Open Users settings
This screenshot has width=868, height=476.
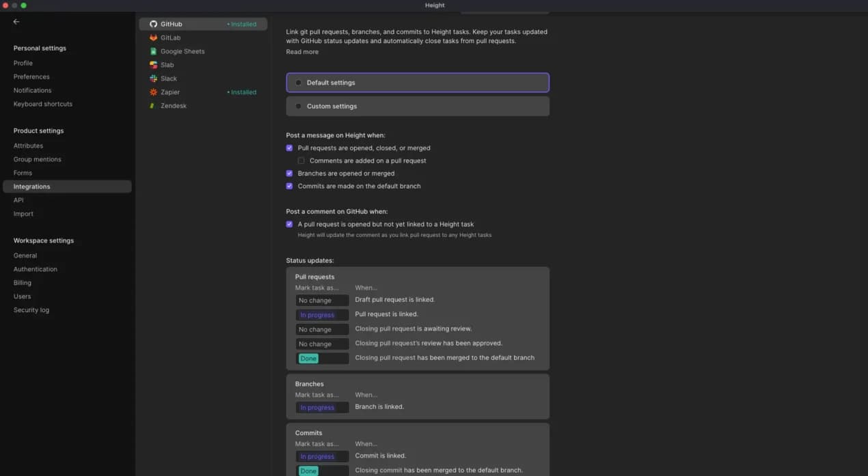tap(22, 296)
